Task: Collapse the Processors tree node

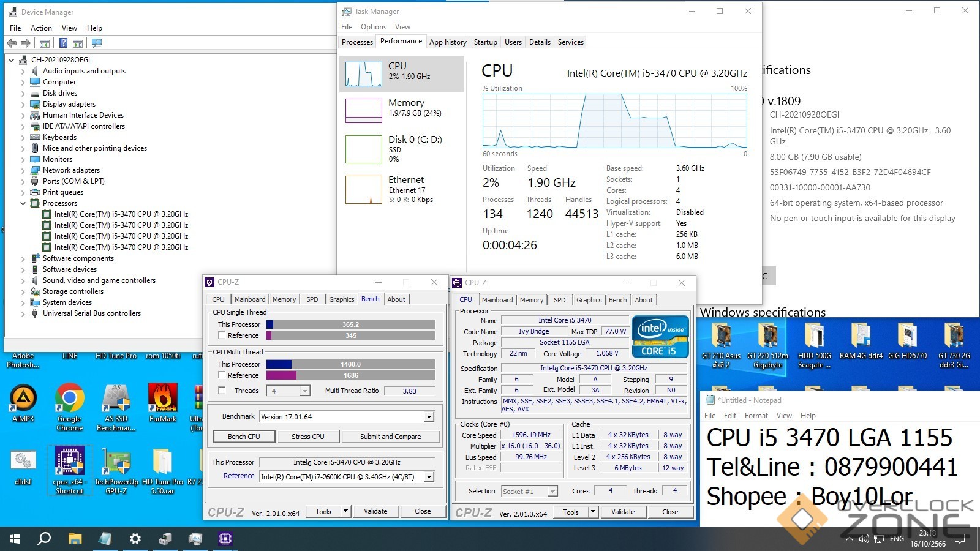Action: click(23, 203)
